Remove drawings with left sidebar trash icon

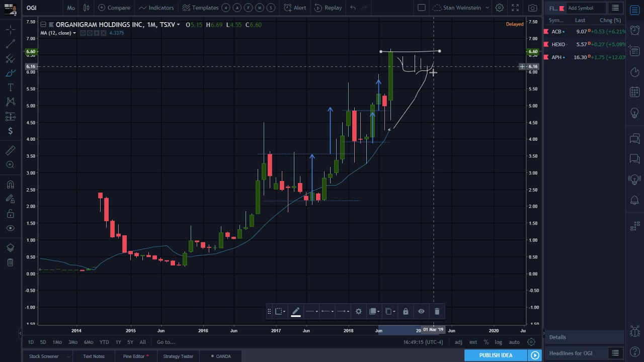point(10,262)
